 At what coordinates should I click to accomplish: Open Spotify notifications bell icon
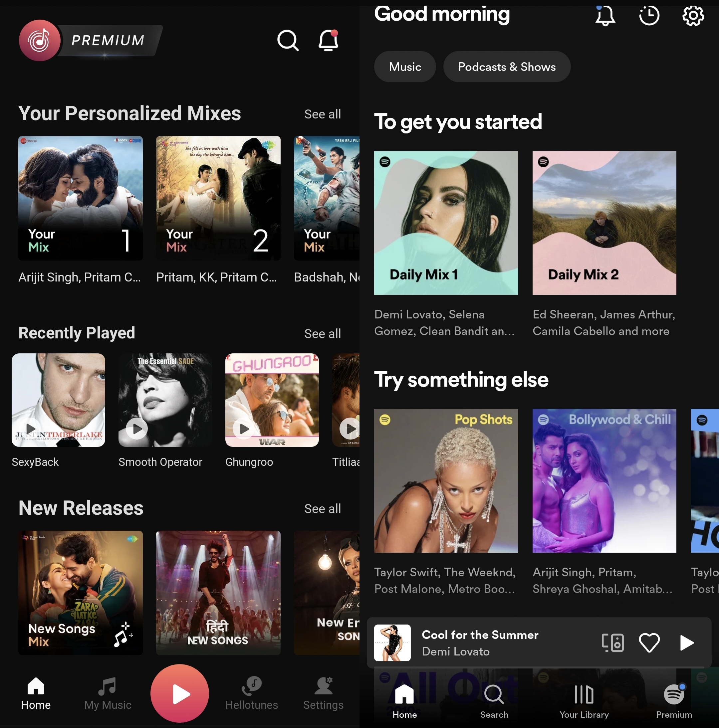(605, 16)
